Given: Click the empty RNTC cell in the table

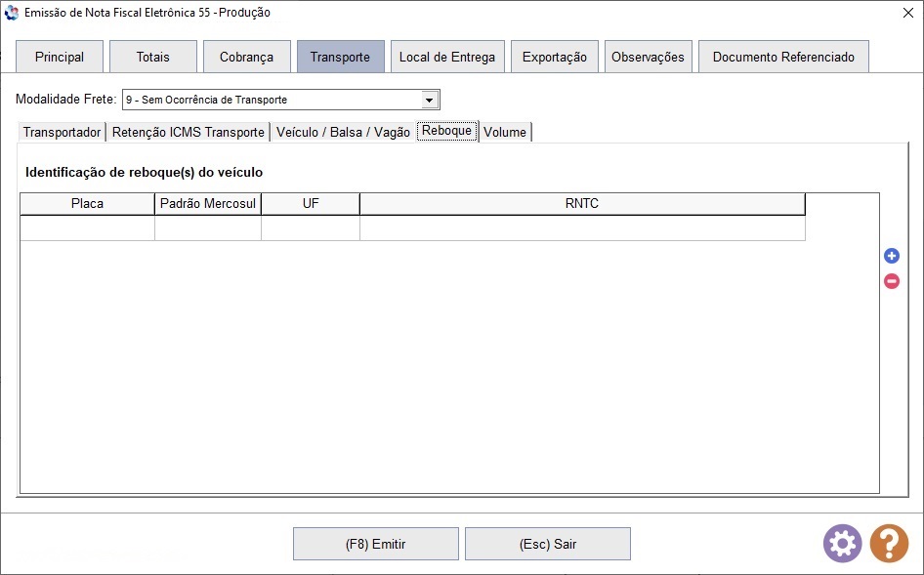Looking at the screenshot, I should click(581, 227).
